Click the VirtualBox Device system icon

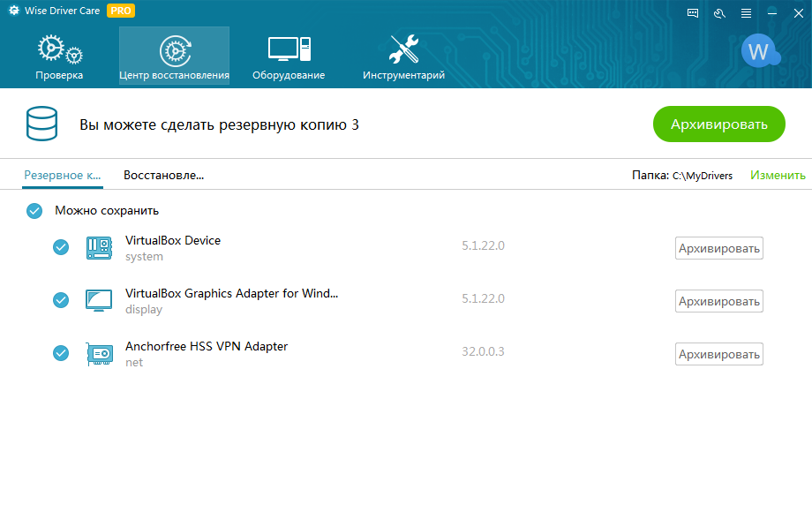tap(99, 248)
